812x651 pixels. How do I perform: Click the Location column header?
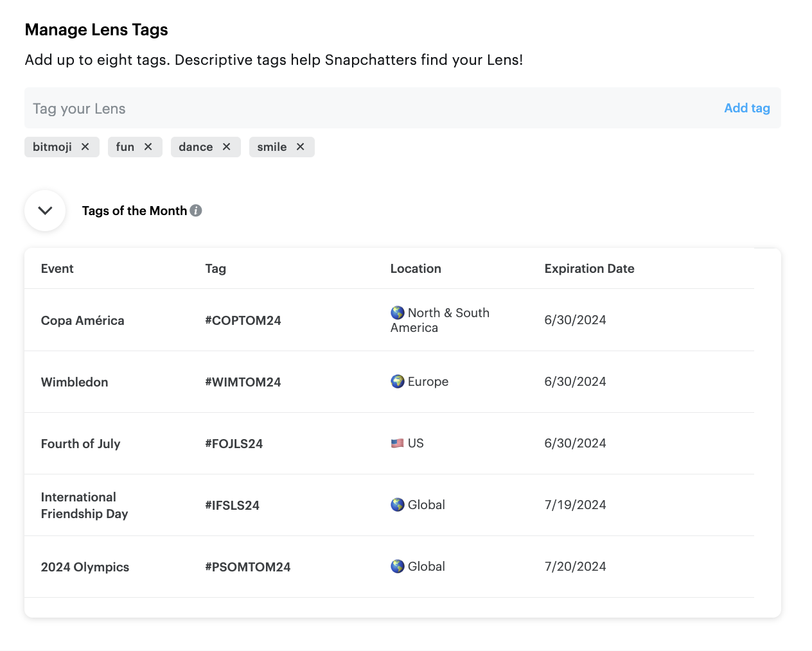tap(416, 269)
